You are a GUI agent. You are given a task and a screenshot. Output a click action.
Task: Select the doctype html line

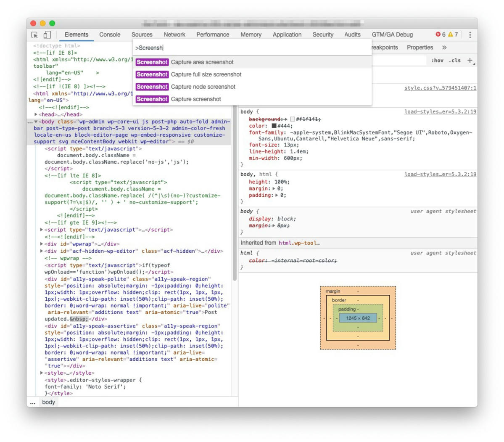(x=57, y=46)
